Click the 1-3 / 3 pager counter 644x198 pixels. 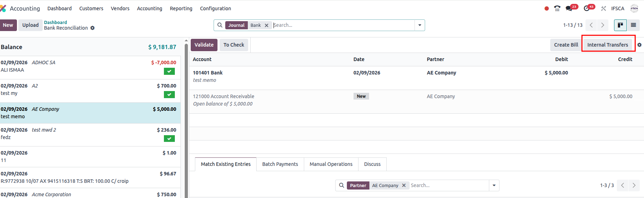click(607, 185)
